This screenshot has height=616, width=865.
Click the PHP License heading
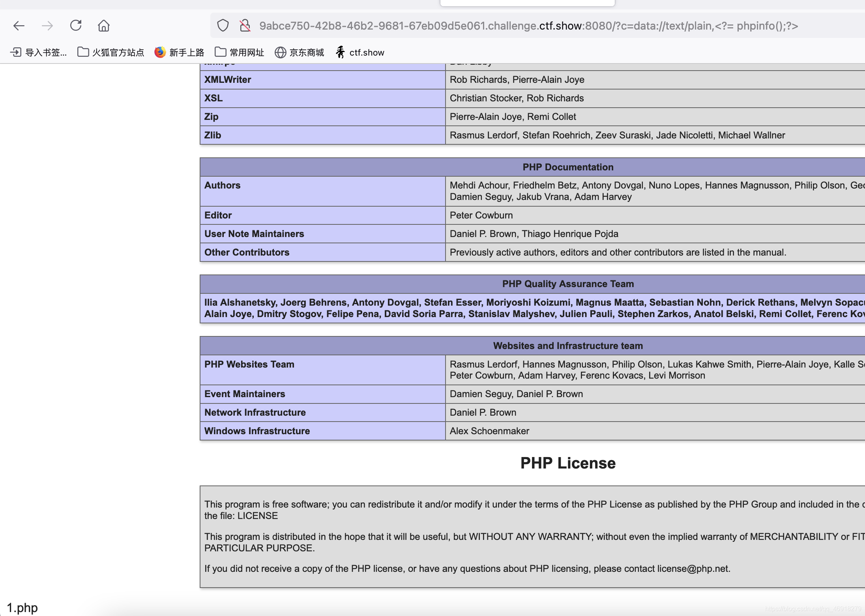(x=568, y=463)
